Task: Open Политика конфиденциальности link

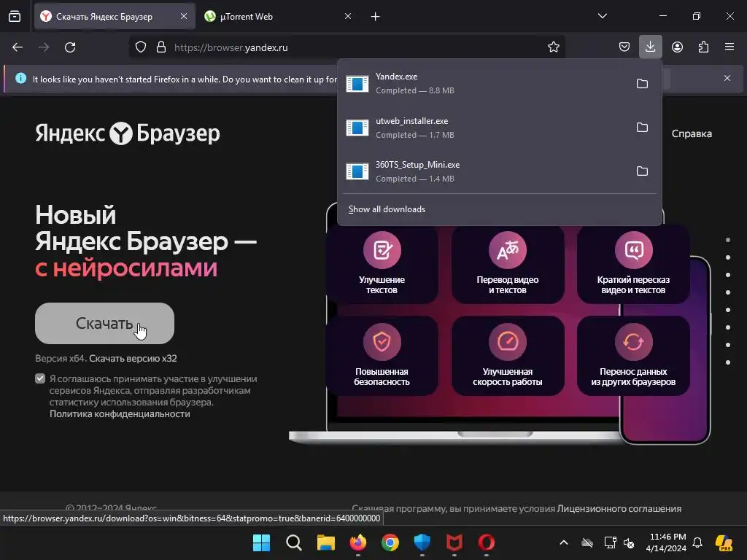Action: click(120, 414)
